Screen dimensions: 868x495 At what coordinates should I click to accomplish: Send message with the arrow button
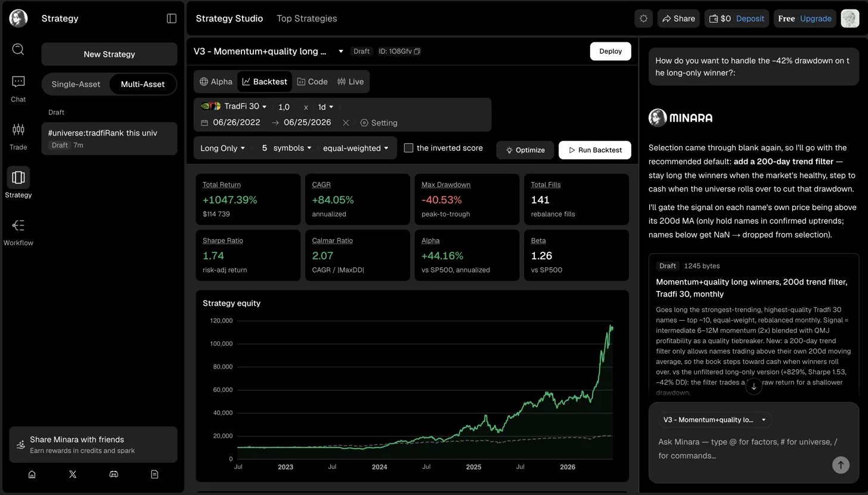click(841, 465)
